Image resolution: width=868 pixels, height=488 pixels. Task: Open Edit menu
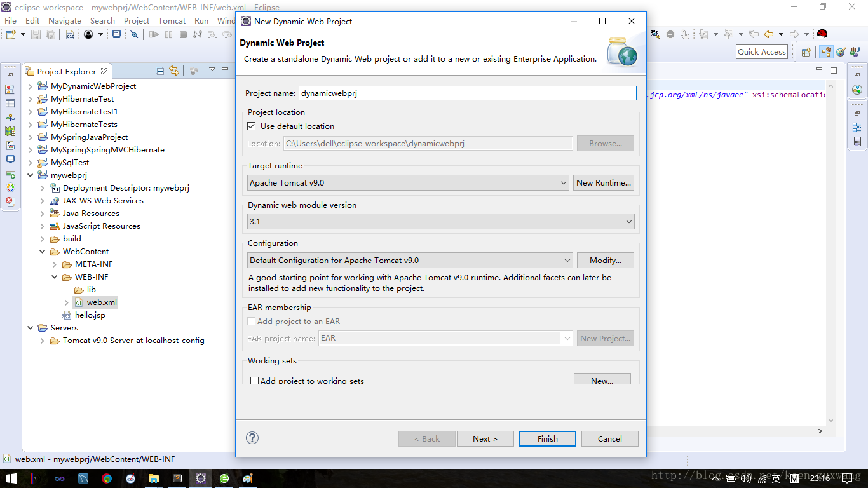(x=32, y=20)
